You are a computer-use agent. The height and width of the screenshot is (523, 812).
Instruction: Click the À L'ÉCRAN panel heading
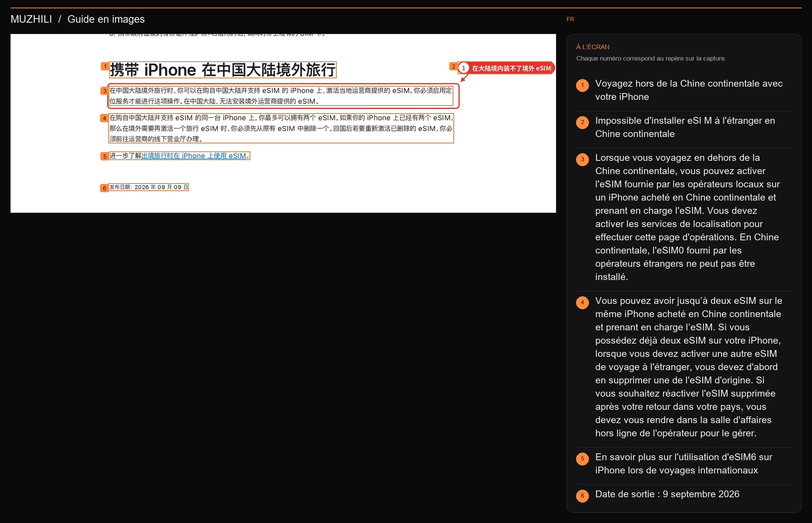(x=593, y=47)
